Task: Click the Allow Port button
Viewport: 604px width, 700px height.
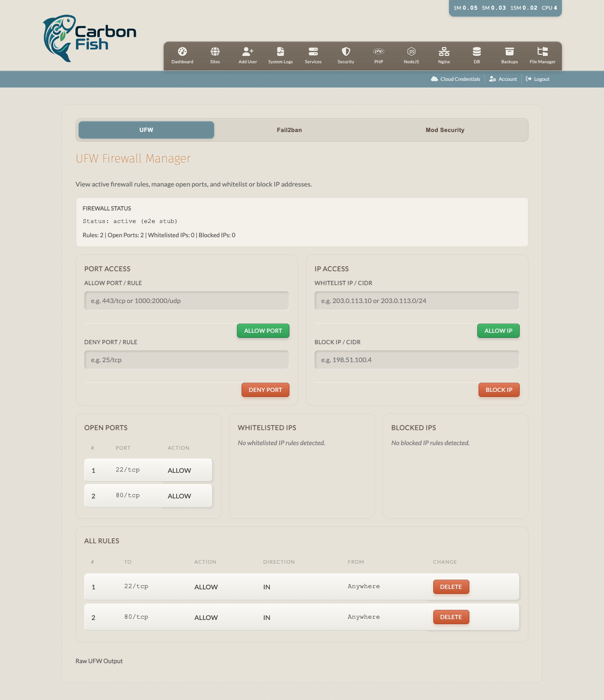Action: coord(263,331)
